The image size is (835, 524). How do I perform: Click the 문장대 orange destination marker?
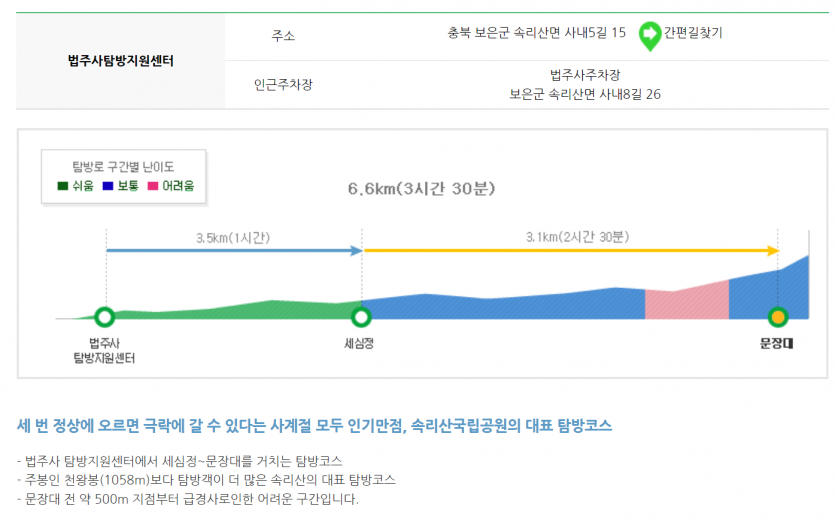(778, 317)
